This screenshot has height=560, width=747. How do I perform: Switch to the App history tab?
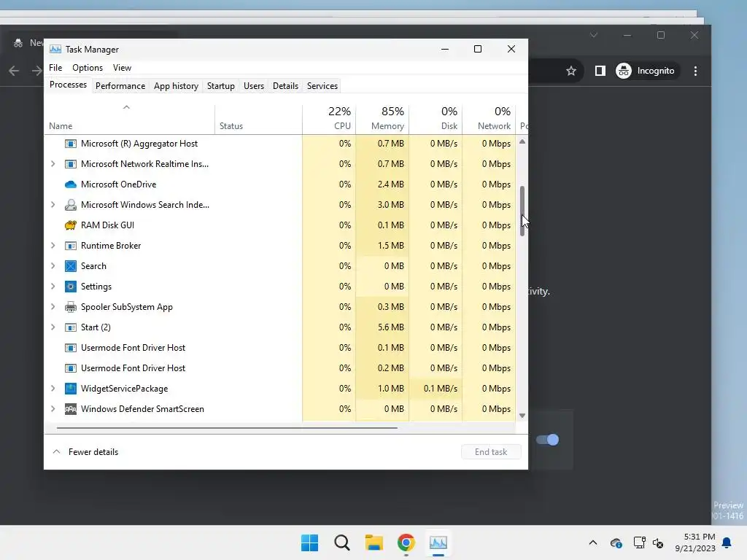176,86
